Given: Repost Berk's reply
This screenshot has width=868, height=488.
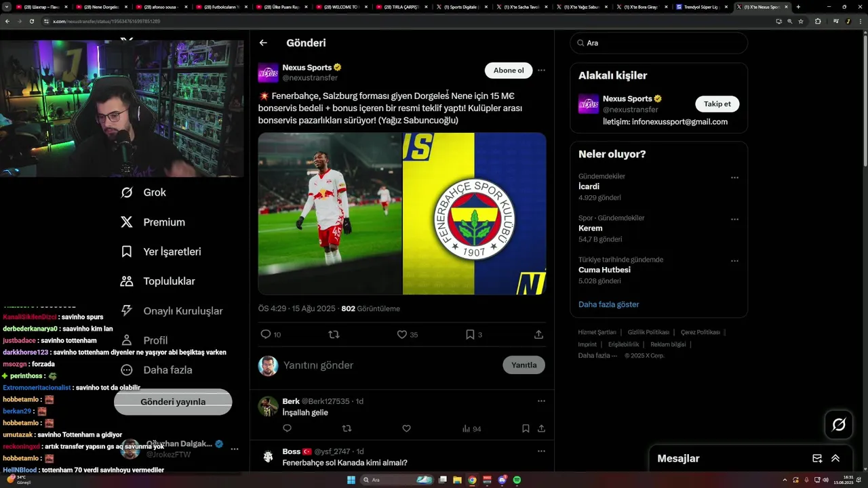Looking at the screenshot, I should click(x=347, y=428).
